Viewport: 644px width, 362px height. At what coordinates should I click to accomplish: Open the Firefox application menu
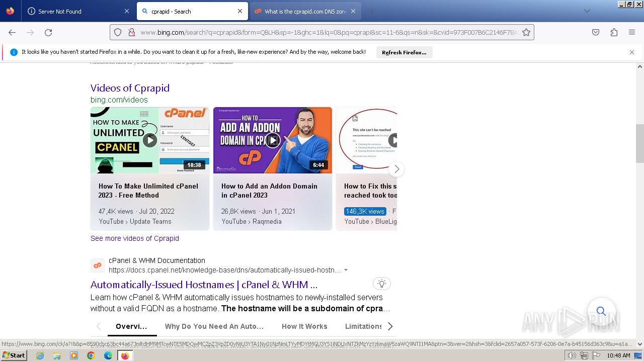click(632, 32)
